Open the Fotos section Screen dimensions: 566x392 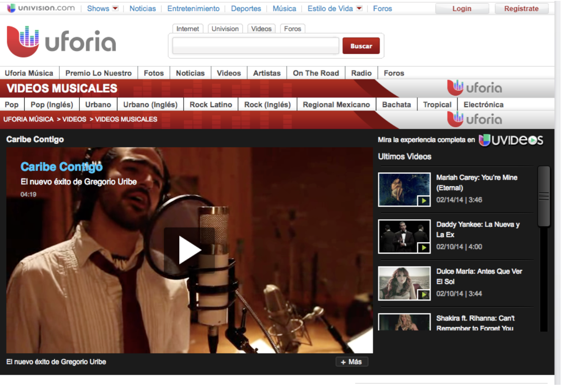(x=153, y=73)
